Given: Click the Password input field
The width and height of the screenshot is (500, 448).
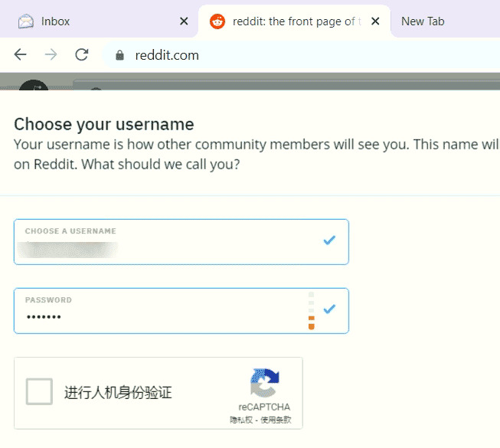Looking at the screenshot, I should tap(181, 311).
